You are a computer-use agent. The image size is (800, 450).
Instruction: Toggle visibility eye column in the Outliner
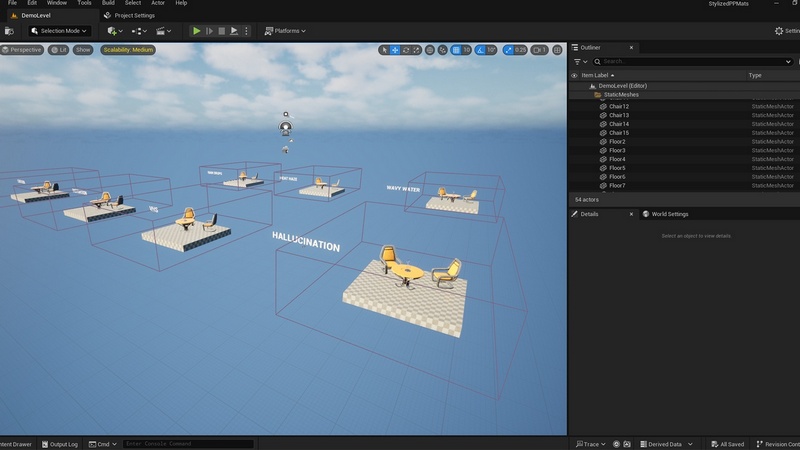click(x=574, y=75)
